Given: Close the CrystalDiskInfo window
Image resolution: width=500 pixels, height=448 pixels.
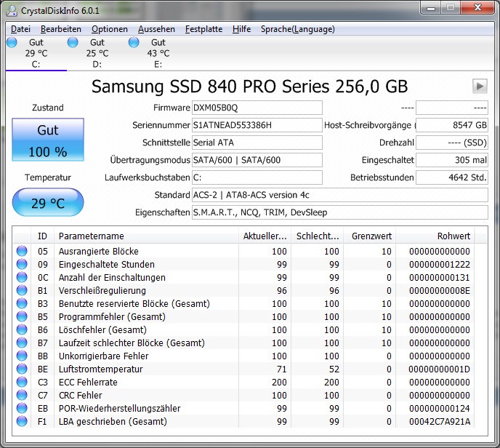Looking at the screenshot, I should click(x=477, y=8).
